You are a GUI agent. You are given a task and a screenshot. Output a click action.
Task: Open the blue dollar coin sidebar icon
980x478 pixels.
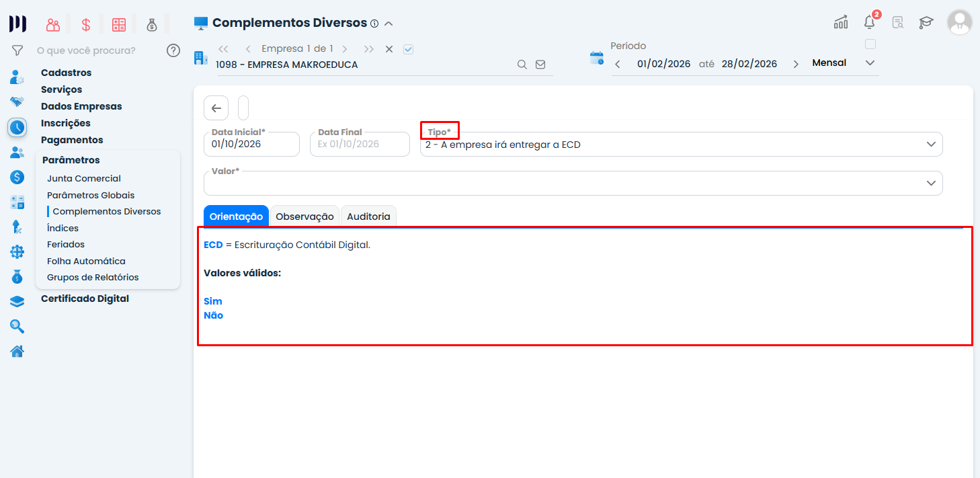(17, 177)
